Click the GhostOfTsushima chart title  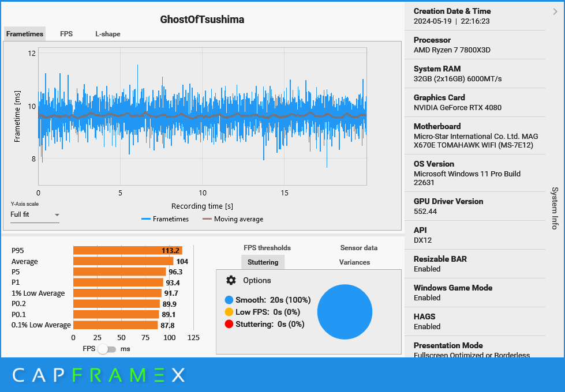coord(202,20)
